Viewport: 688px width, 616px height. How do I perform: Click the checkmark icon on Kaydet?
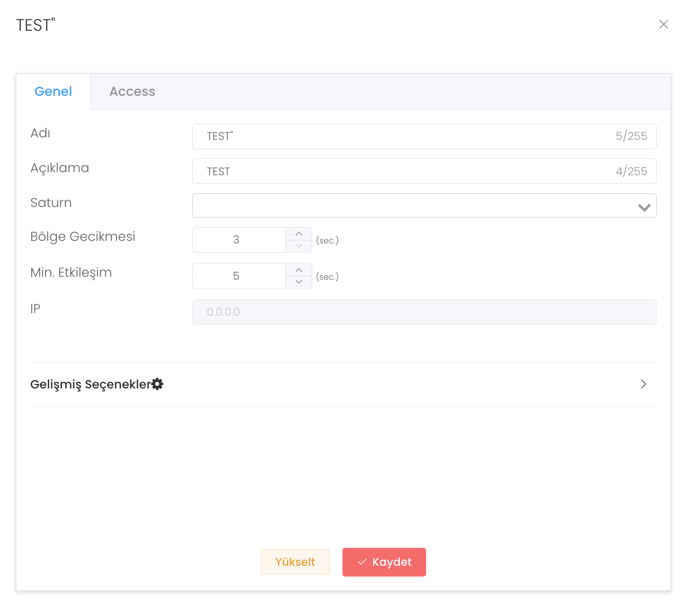pyautogui.click(x=362, y=562)
